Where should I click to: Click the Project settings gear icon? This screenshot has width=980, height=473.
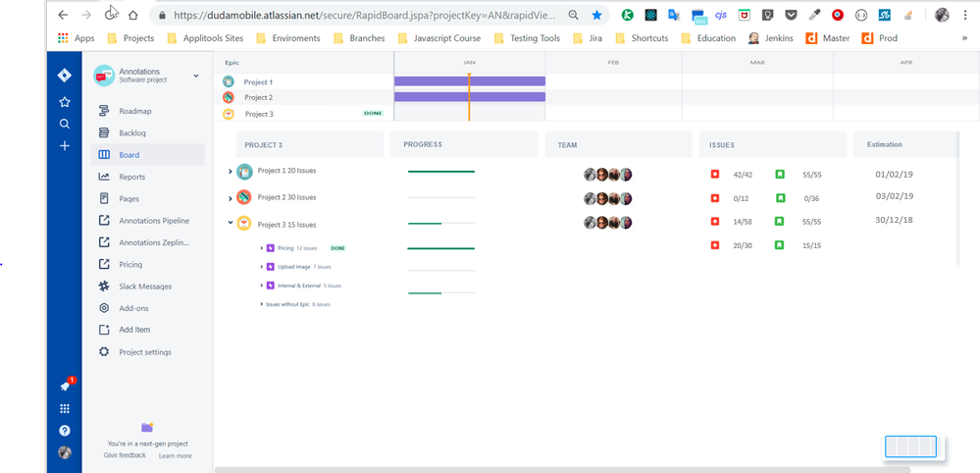click(104, 351)
